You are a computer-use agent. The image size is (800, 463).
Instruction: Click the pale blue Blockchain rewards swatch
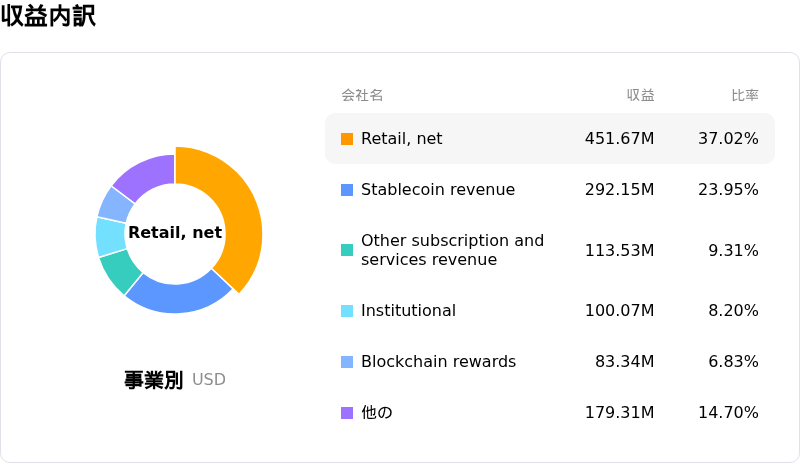coord(347,362)
